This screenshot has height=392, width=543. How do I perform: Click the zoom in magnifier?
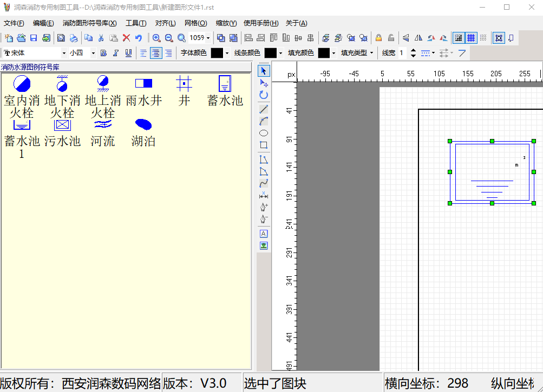[156, 38]
